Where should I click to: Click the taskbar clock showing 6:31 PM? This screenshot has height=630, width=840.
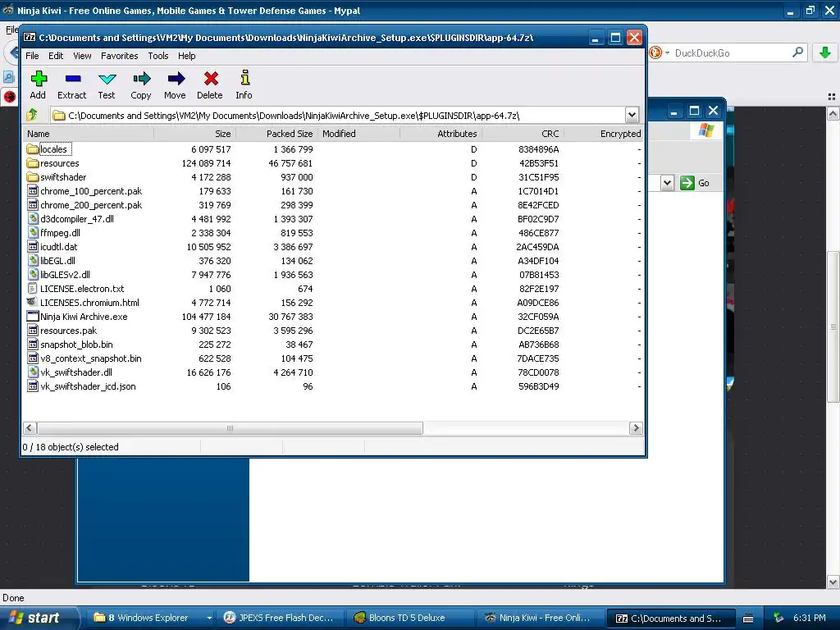809,618
